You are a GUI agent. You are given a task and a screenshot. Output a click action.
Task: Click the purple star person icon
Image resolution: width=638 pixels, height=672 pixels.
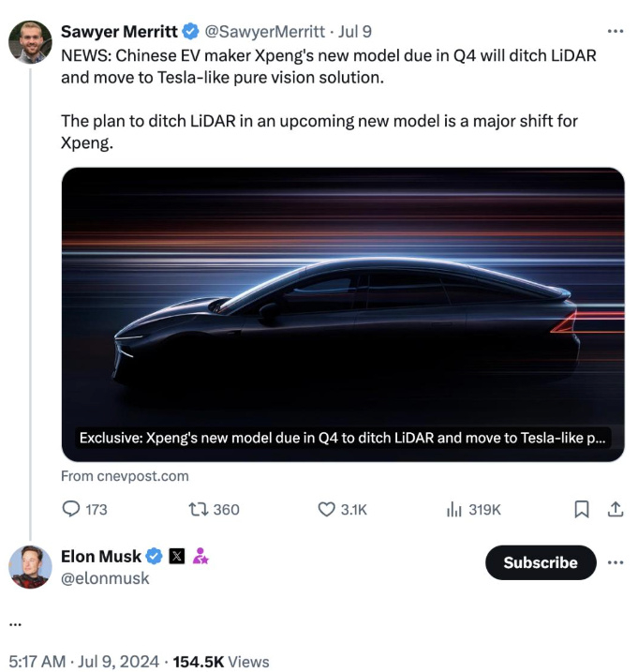pyautogui.click(x=200, y=557)
